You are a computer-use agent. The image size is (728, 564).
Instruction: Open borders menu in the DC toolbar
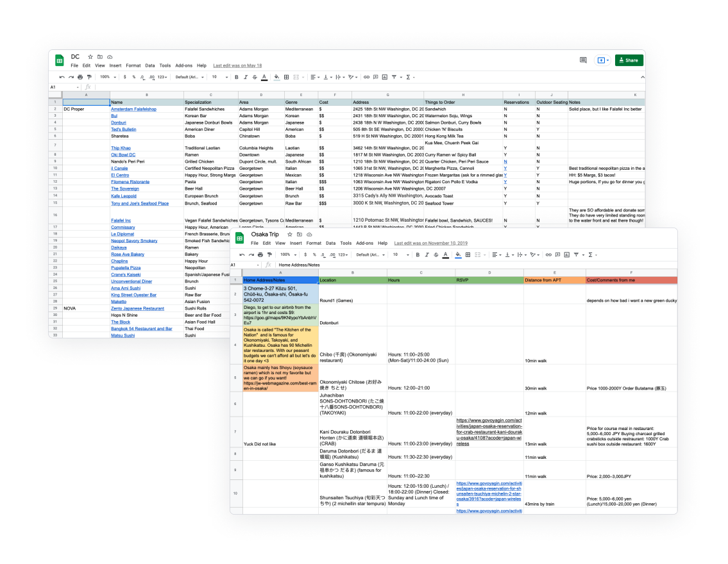point(287,77)
